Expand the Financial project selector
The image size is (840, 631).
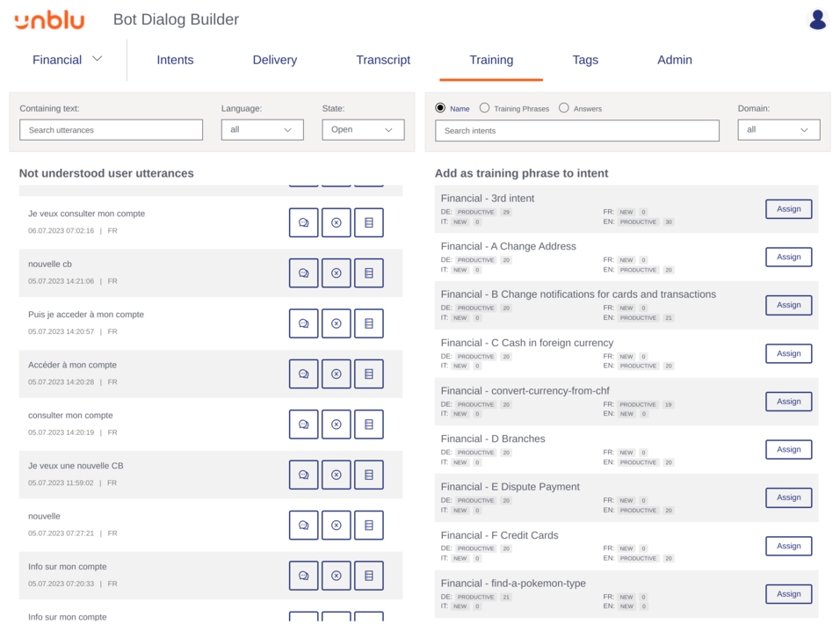click(68, 60)
